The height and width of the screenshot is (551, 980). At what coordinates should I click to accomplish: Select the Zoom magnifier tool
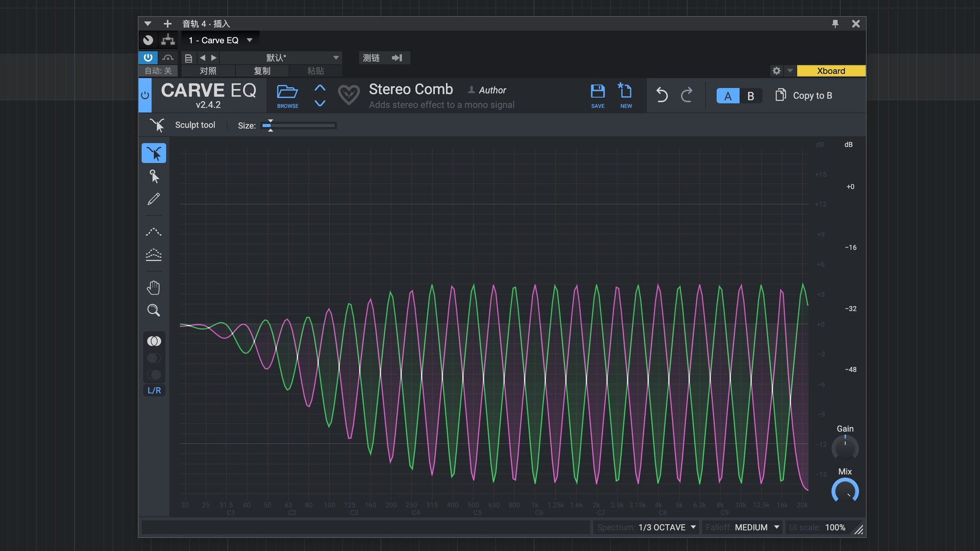pos(154,310)
